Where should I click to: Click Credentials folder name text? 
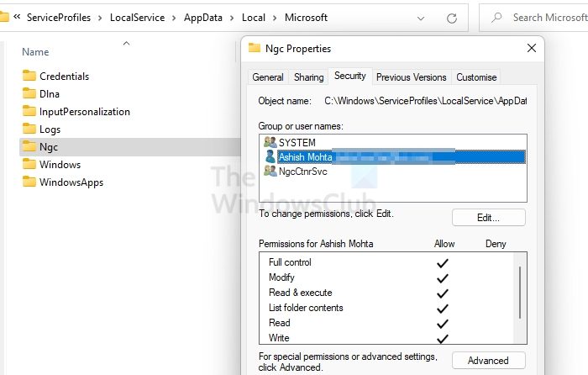(64, 77)
